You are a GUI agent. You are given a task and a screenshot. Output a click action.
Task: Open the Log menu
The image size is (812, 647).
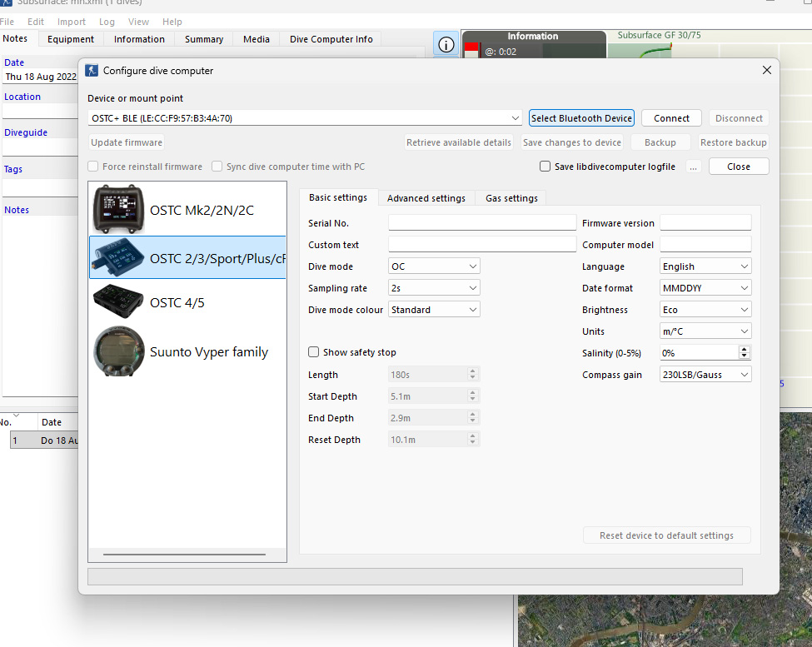tap(107, 22)
